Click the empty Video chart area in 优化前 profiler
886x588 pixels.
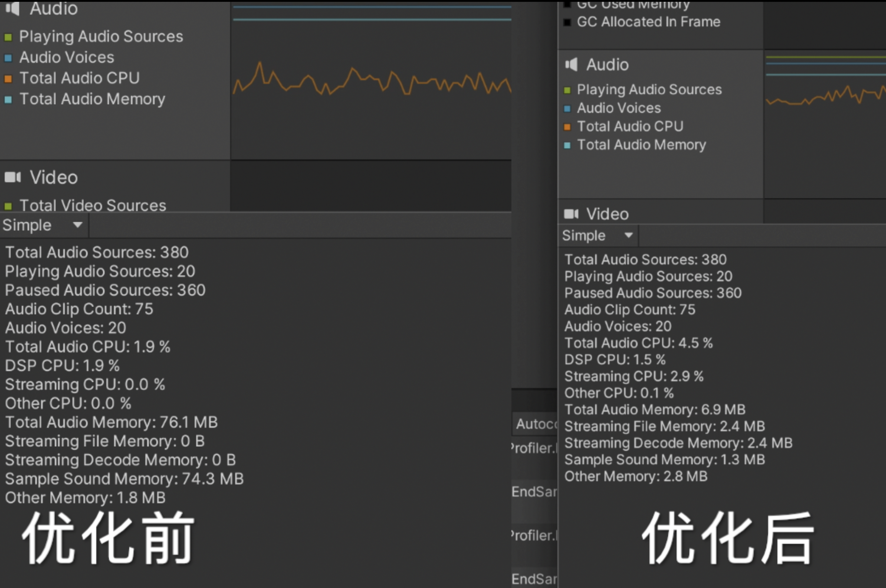coord(371,186)
